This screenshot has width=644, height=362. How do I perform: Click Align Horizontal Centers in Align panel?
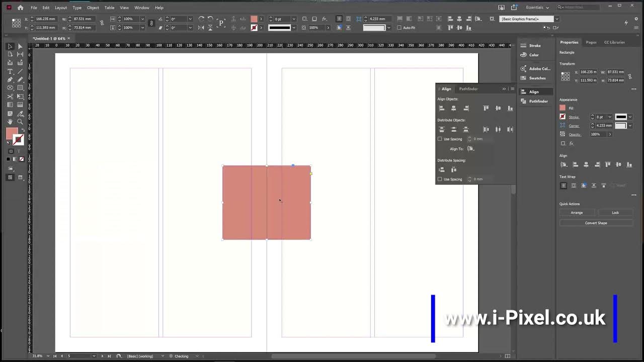(454, 108)
